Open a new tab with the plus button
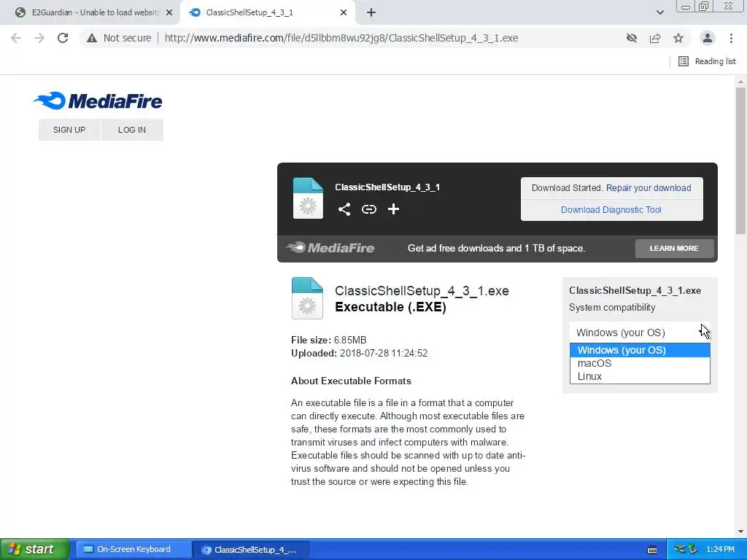 (371, 12)
